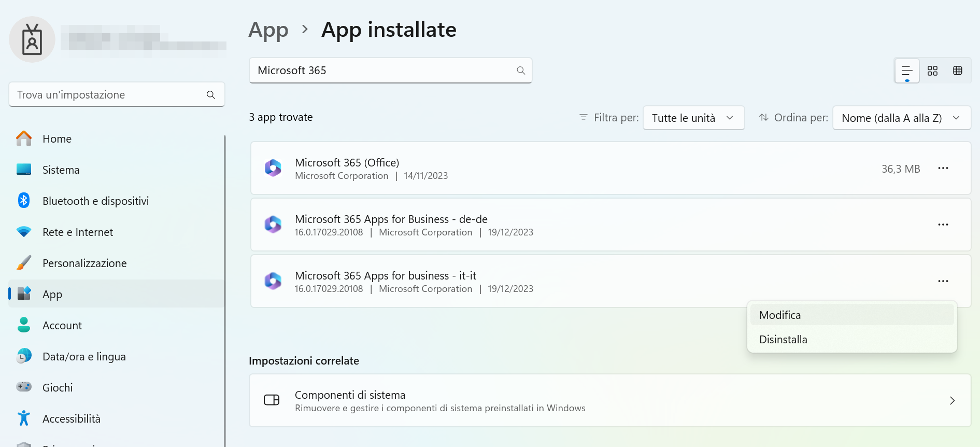The image size is (980, 447).
Task: Click the sidebar vertical scrollbar
Action: click(x=225, y=290)
